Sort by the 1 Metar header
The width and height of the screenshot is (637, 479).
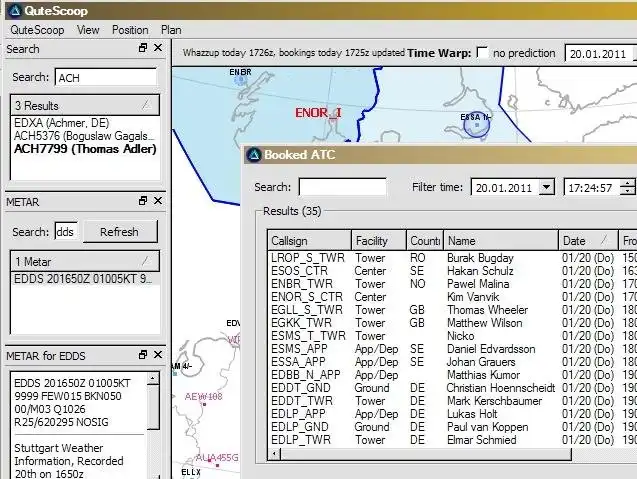coord(85,262)
